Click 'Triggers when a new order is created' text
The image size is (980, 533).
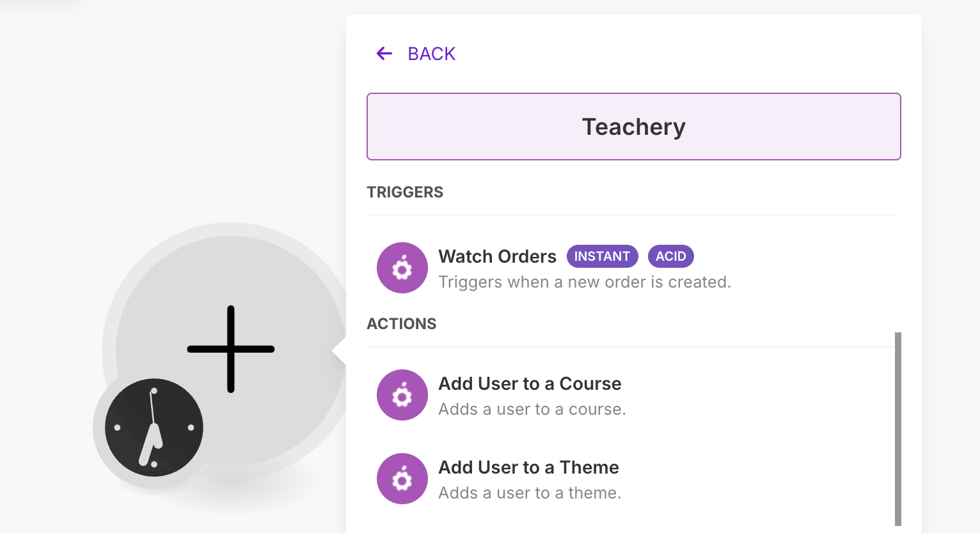585,282
